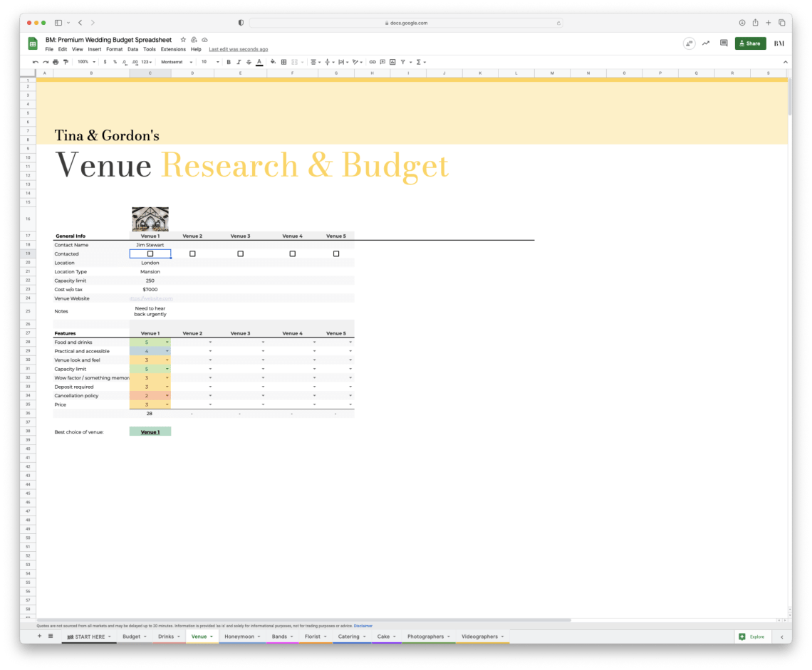Insert a chart
The height and width of the screenshot is (670, 812).
tap(392, 62)
